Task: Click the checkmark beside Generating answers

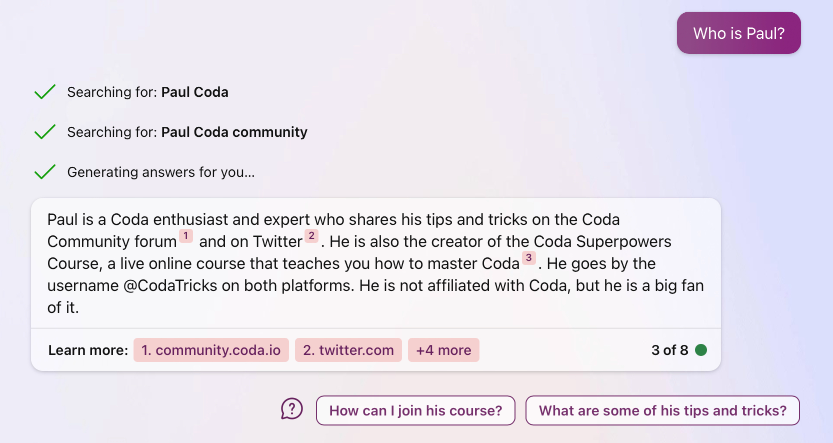Action: (45, 172)
